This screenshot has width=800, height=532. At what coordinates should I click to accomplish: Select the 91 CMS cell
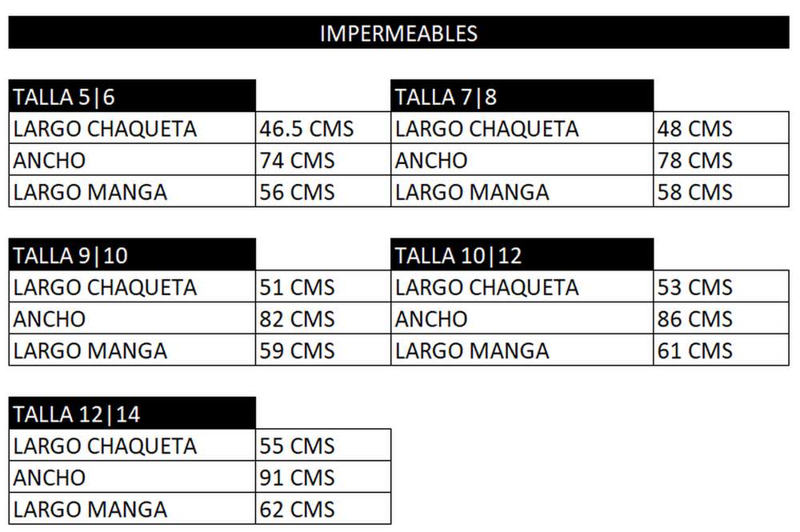[x=322, y=477]
